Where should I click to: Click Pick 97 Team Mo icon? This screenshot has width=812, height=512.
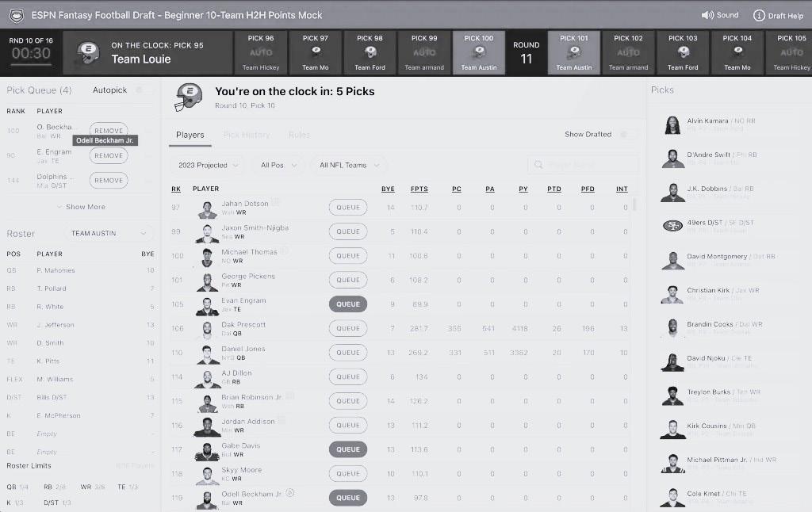(316, 50)
